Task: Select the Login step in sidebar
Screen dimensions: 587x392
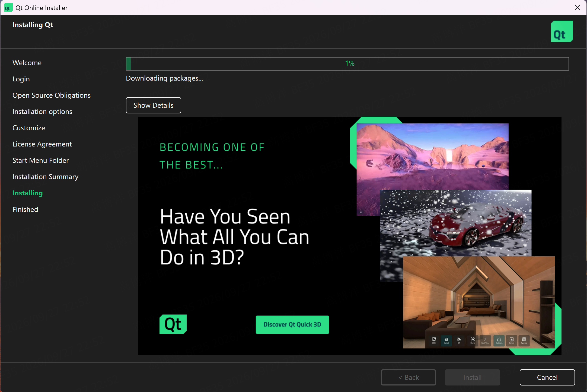Action: pos(21,79)
